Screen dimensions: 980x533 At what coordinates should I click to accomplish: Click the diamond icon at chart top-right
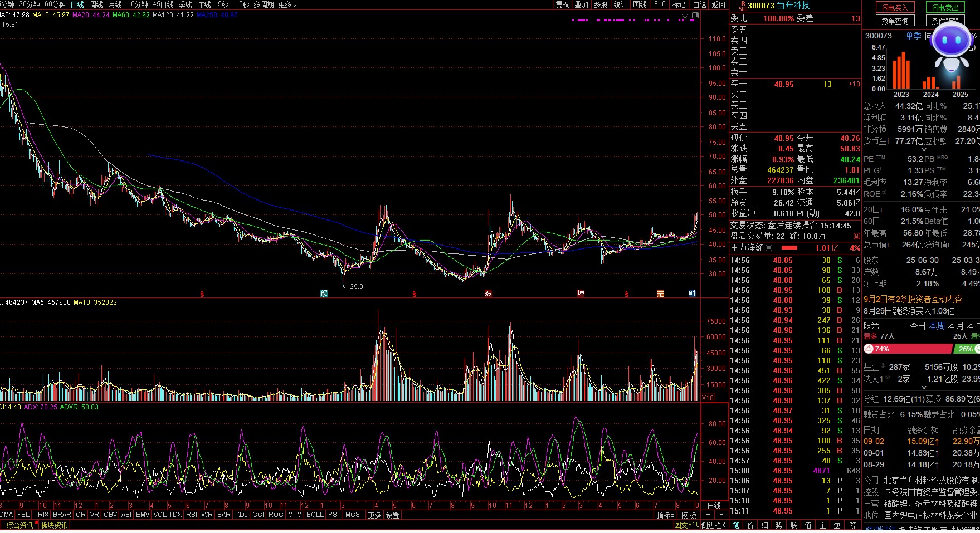pos(685,15)
